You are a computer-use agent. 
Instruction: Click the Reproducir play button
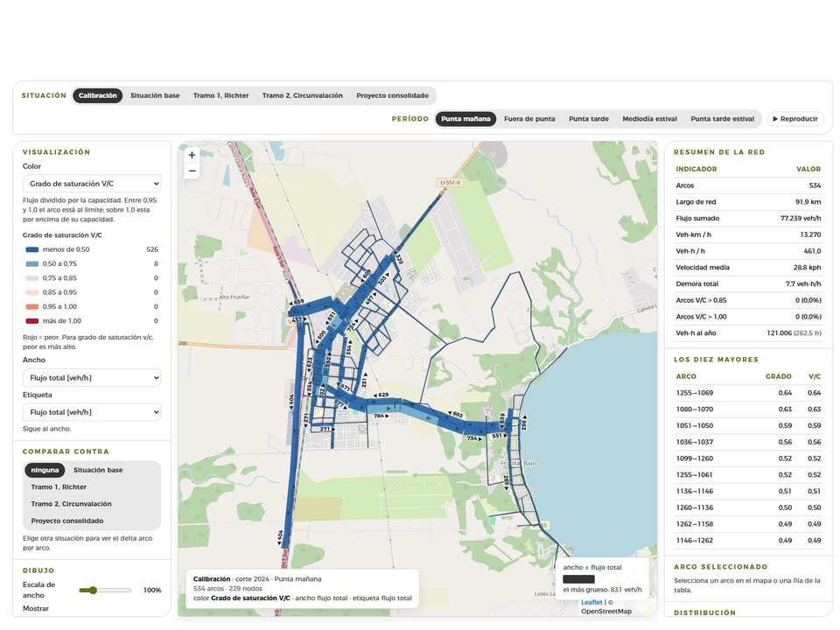coord(795,119)
